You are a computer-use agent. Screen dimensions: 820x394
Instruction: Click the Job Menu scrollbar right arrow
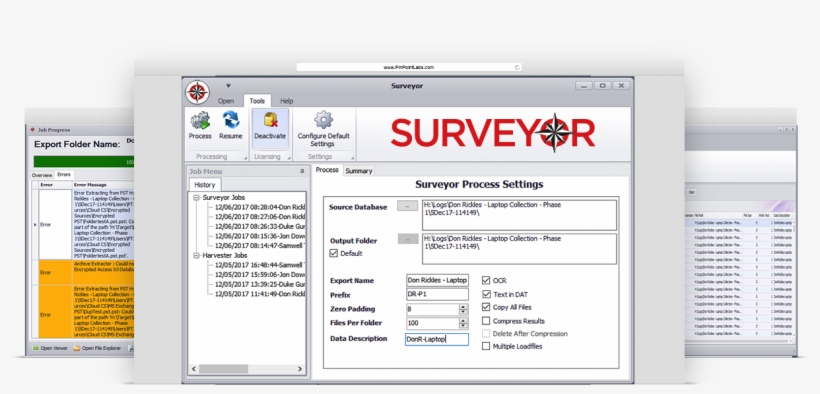[x=300, y=369]
